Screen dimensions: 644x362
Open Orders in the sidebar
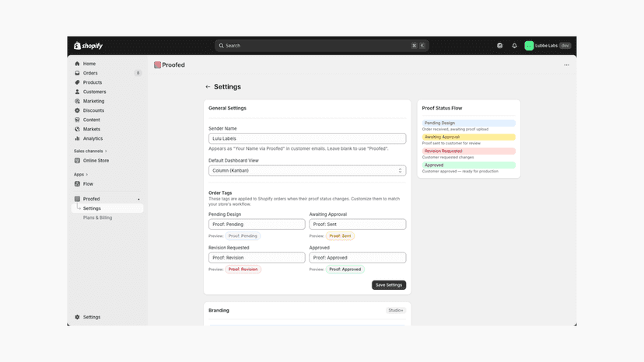(90, 73)
